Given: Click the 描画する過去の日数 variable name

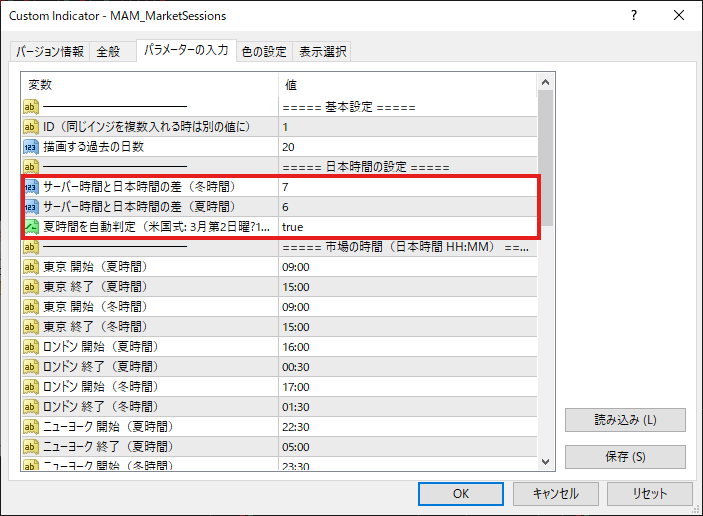Looking at the screenshot, I should (x=93, y=147).
